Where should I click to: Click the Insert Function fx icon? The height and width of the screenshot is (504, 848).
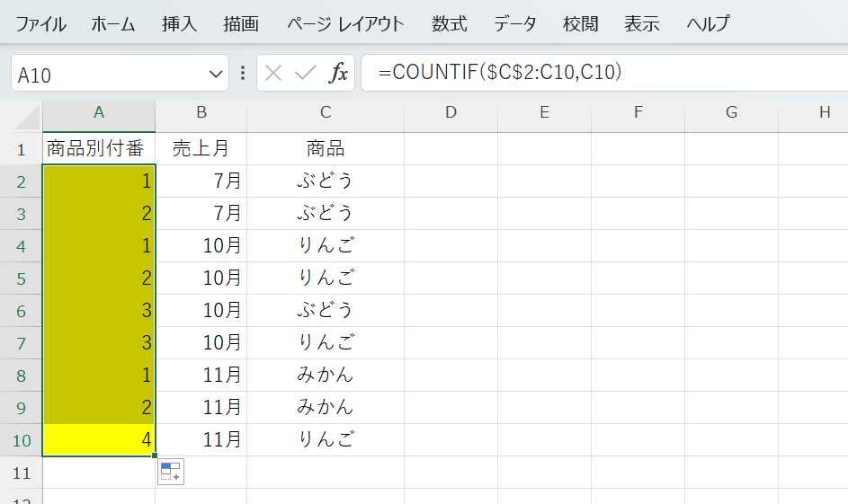[338, 74]
